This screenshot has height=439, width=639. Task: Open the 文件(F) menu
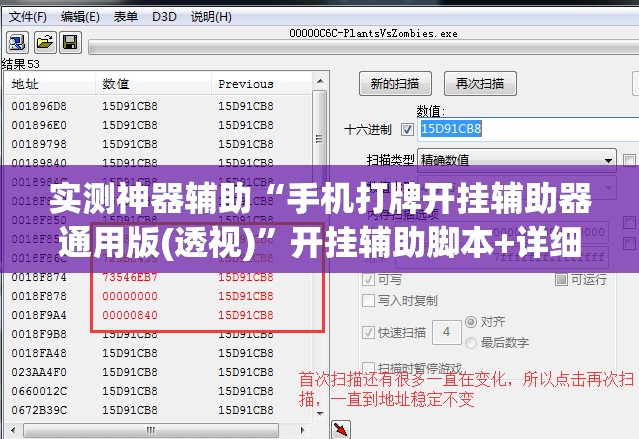(x=28, y=17)
